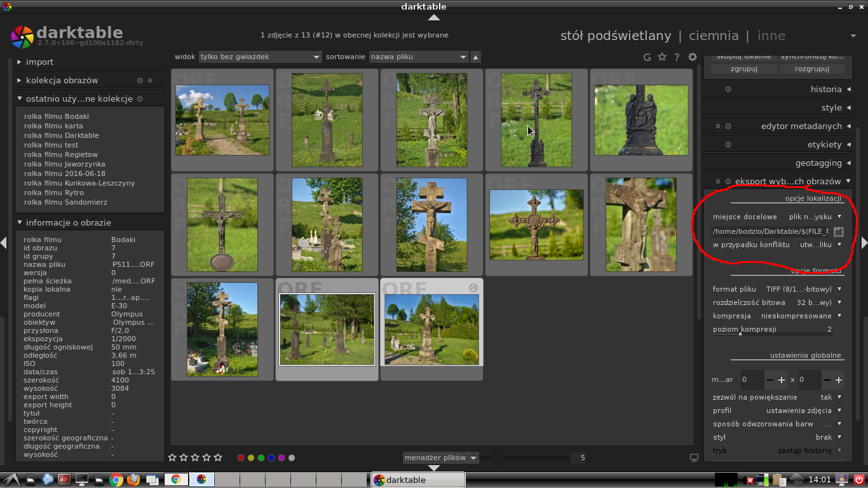Viewport: 868px width, 488px height.
Task: Open the menadżer plików layout dropdown
Action: tap(441, 457)
